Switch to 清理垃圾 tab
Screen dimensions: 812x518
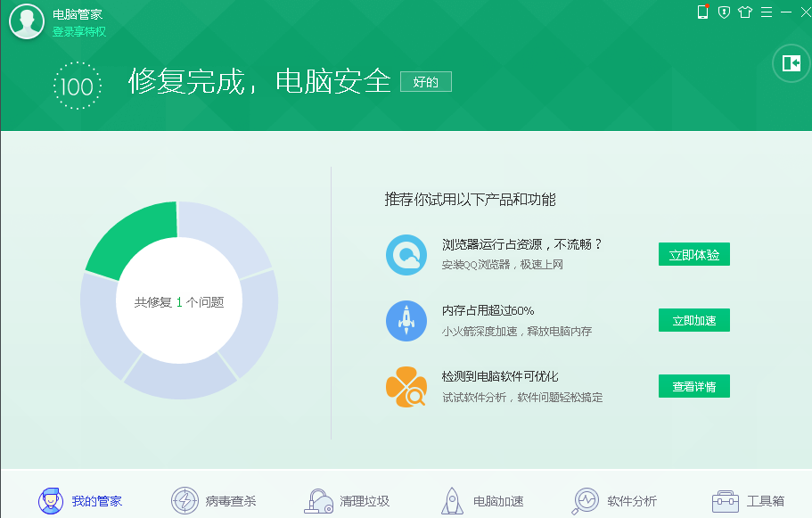tap(347, 501)
